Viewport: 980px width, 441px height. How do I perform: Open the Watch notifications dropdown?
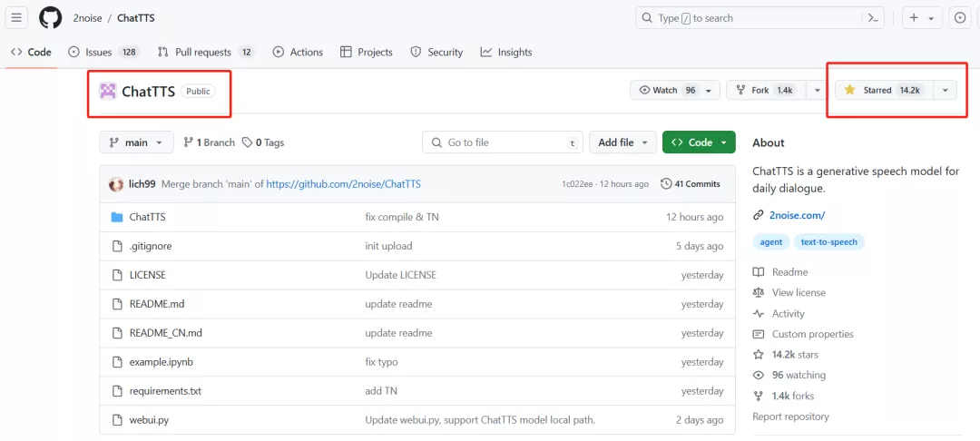click(x=675, y=91)
